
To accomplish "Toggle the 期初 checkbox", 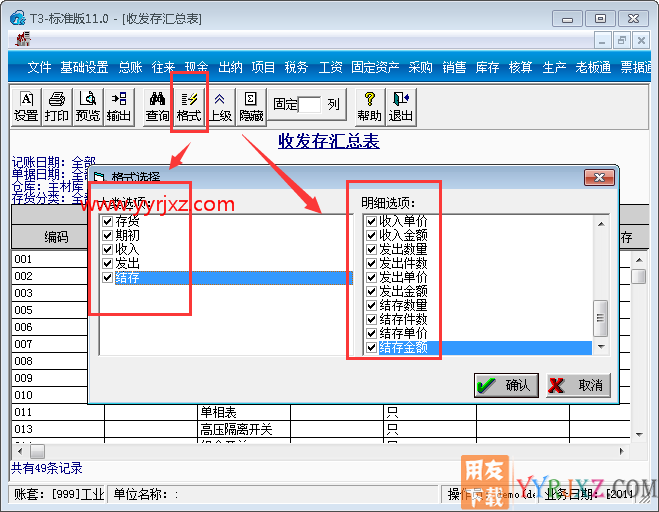I will click(108, 235).
